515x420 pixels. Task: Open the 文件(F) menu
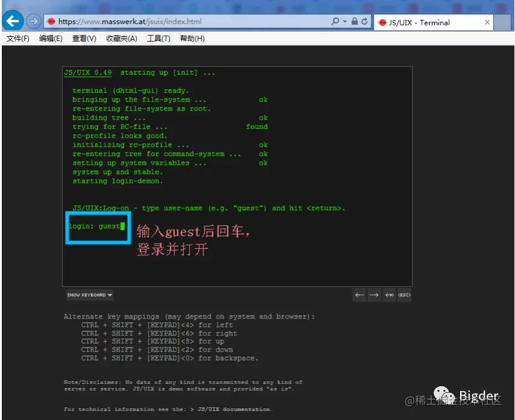[17, 39]
